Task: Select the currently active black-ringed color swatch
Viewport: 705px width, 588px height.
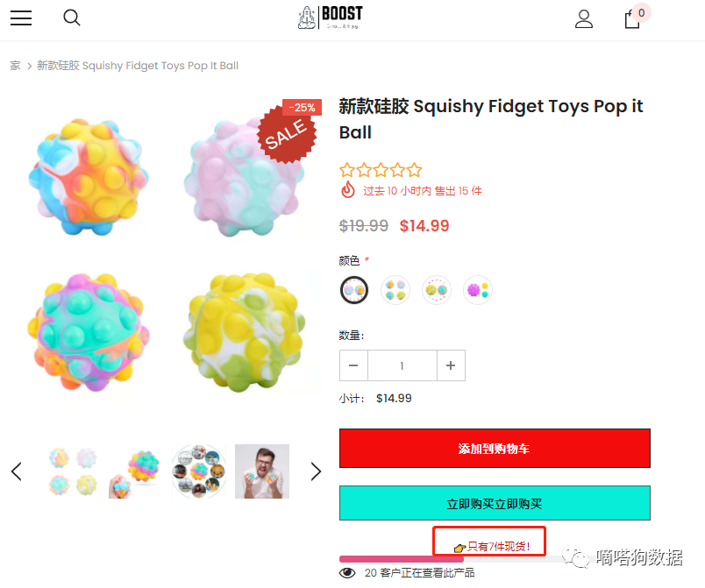Action: (353, 289)
